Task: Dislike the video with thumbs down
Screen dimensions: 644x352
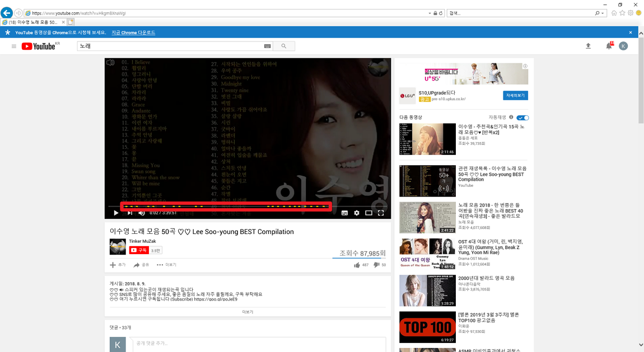Action: click(376, 265)
